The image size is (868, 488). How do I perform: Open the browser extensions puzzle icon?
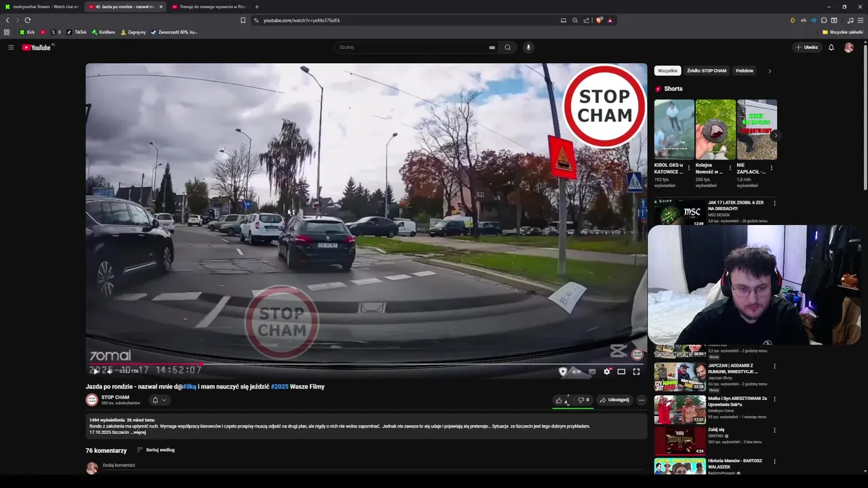824,20
